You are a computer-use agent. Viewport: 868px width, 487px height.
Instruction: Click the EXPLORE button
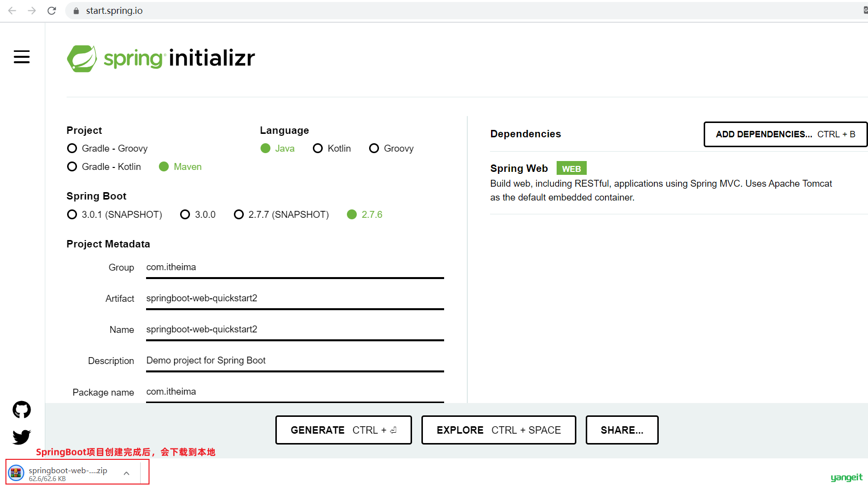[499, 430]
